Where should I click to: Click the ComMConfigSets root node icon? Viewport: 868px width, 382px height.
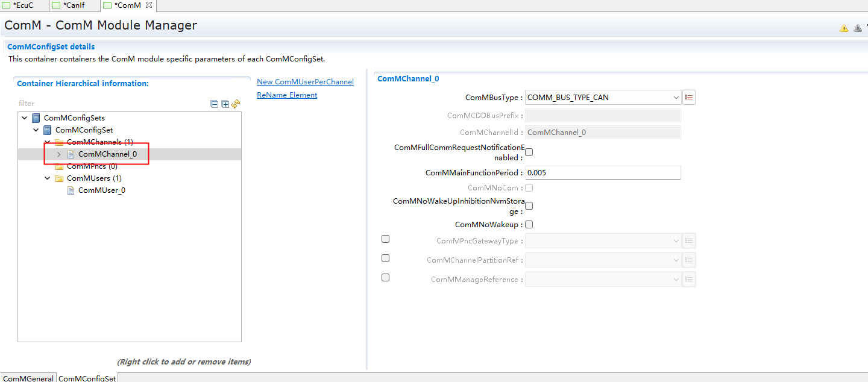[36, 118]
